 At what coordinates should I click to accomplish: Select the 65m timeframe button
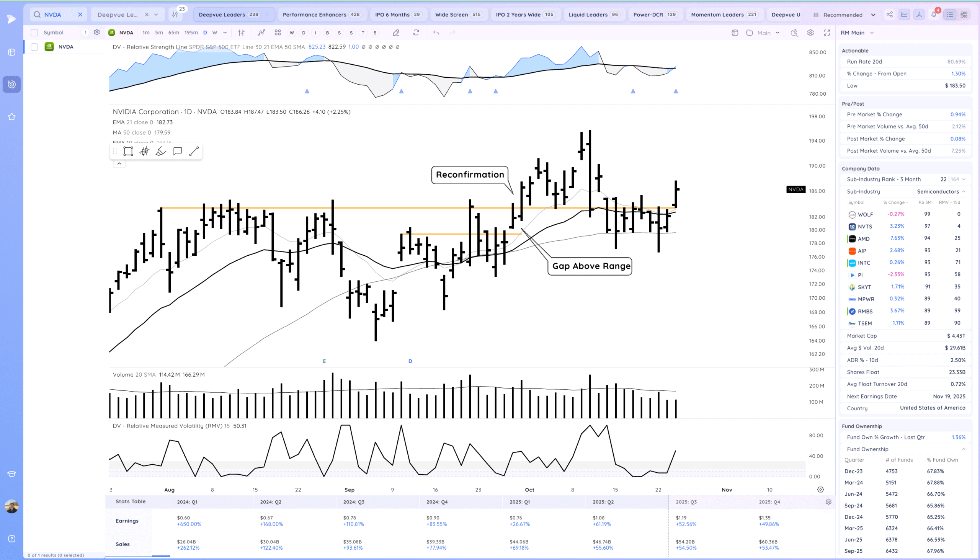[x=173, y=33]
